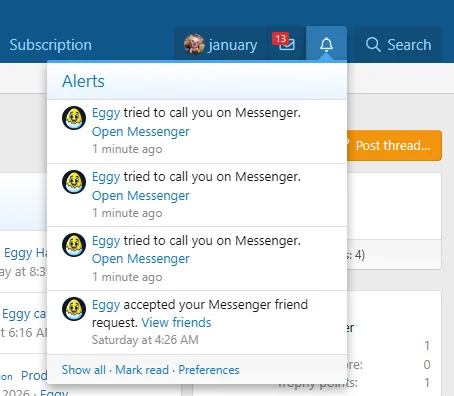Click Show all alerts link
This screenshot has height=396, width=454.
(x=84, y=370)
